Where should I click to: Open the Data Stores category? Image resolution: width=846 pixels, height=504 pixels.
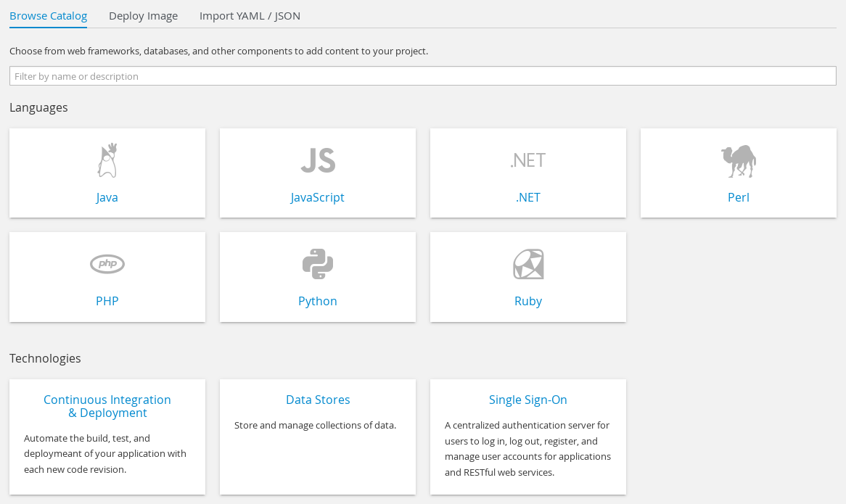click(318, 400)
